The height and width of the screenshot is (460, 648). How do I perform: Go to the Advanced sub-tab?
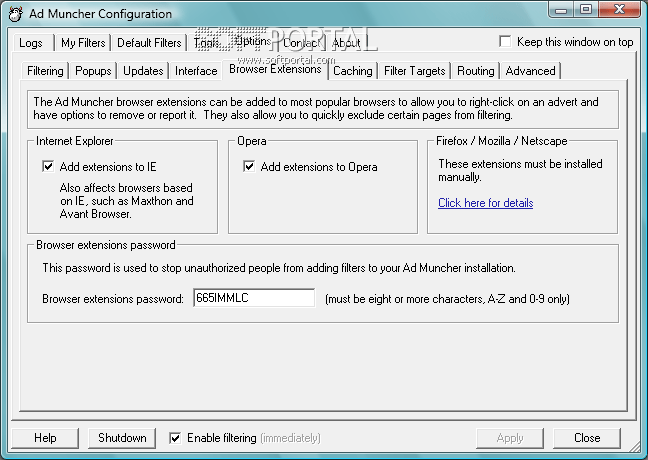pyautogui.click(x=530, y=71)
